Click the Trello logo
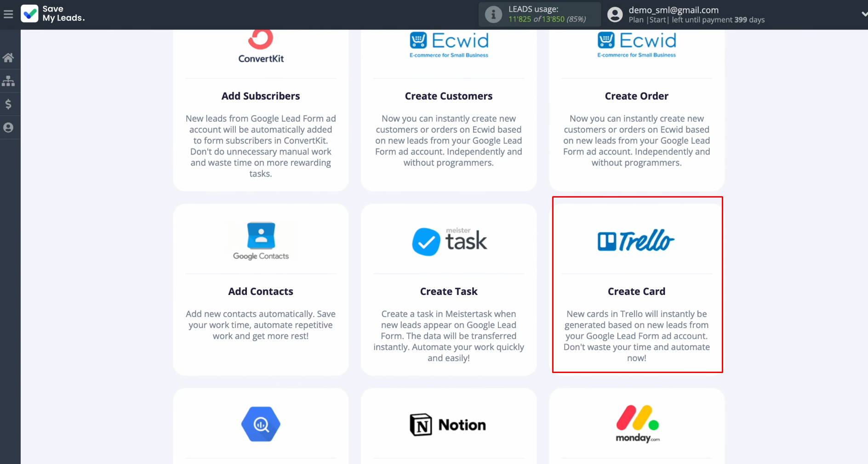868x464 pixels. tap(636, 240)
